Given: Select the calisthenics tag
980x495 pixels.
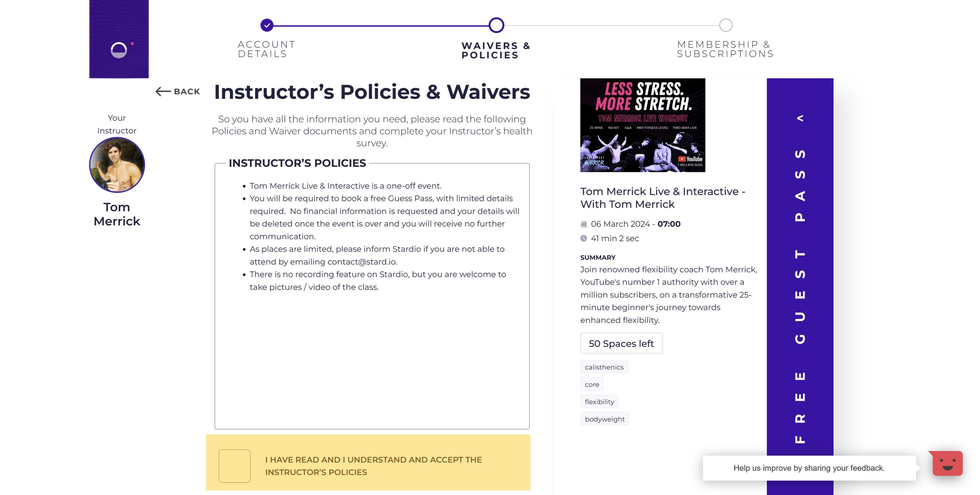Looking at the screenshot, I should 604,367.
